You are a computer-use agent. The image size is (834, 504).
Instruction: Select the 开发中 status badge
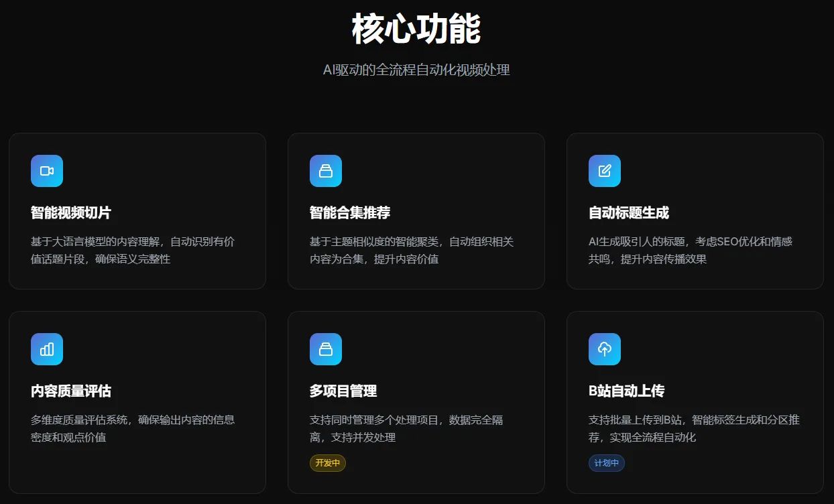pos(328,463)
